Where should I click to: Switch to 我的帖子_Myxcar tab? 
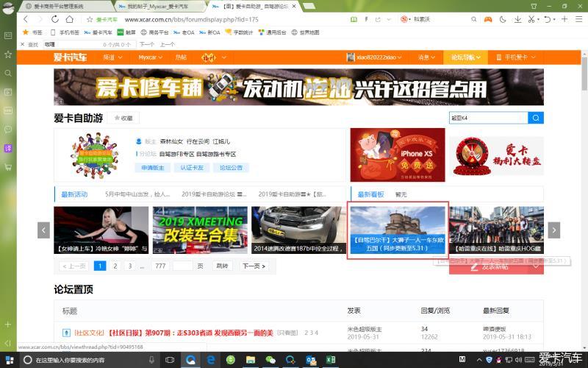tap(159, 7)
